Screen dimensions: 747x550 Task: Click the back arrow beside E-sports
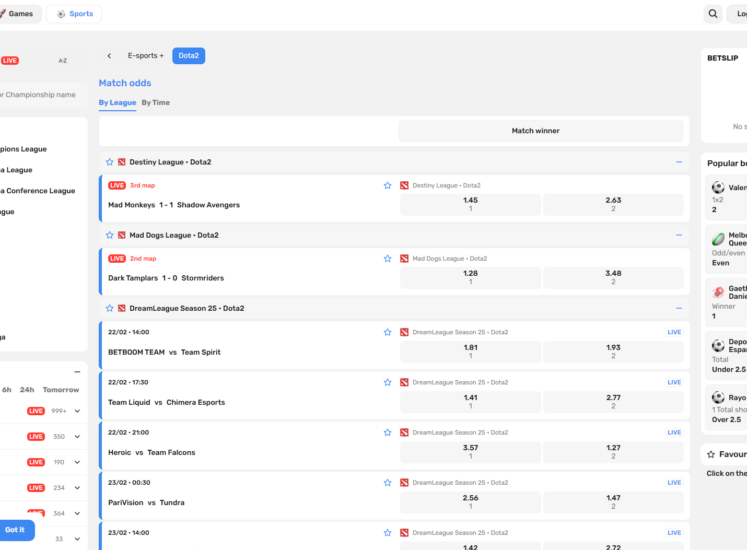coord(109,56)
